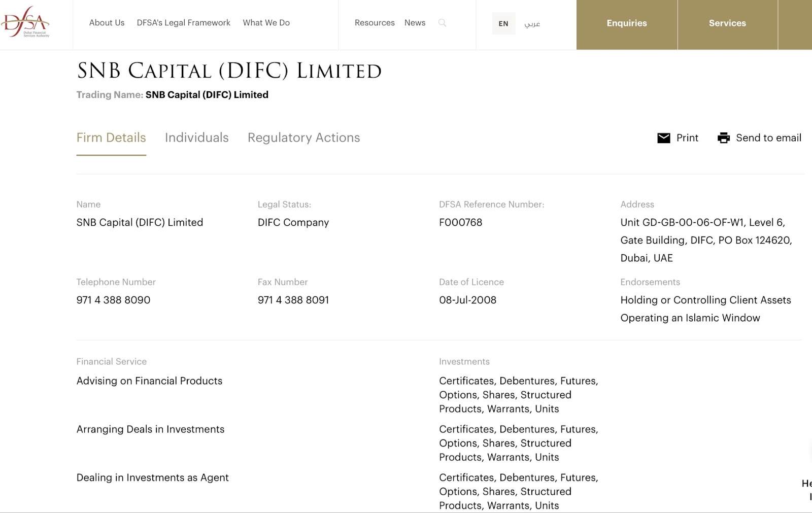Image resolution: width=812 pixels, height=513 pixels.
Task: Click the Endorsements field label
Action: point(650,282)
